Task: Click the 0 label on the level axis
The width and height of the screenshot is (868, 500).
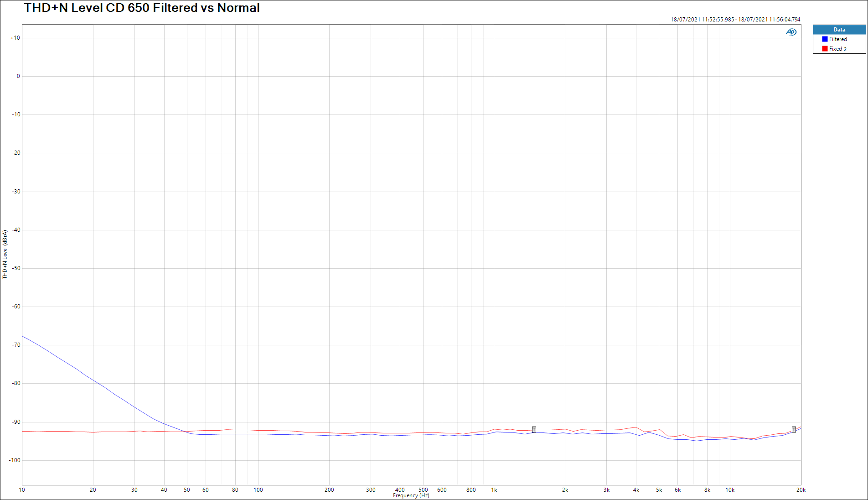Action: pos(18,76)
